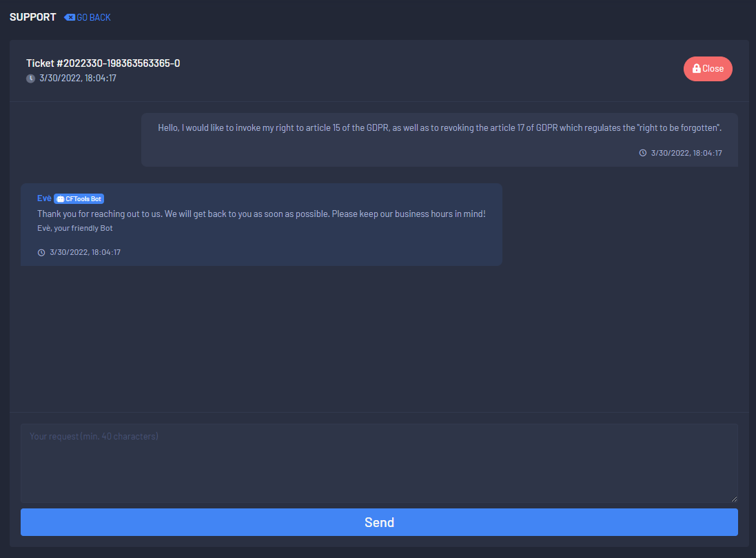Click Eve's "Thank you for reaching out" reply

pyautogui.click(x=261, y=214)
